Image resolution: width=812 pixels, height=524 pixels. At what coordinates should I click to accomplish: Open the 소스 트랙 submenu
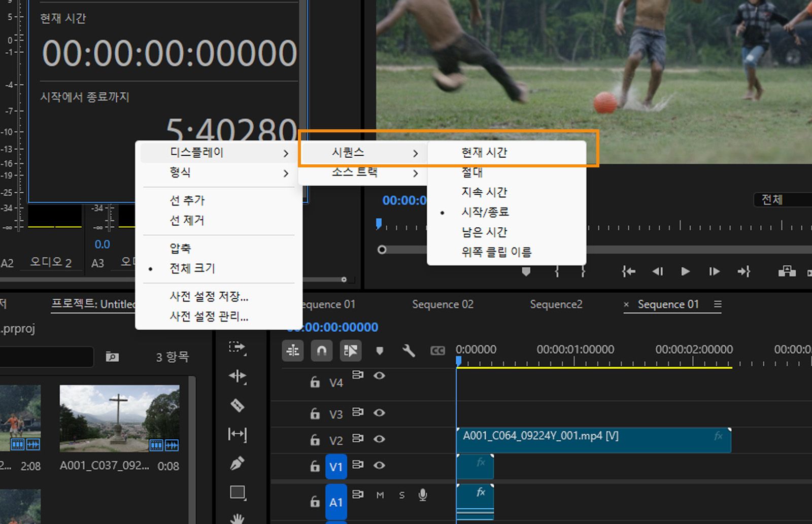pos(363,172)
